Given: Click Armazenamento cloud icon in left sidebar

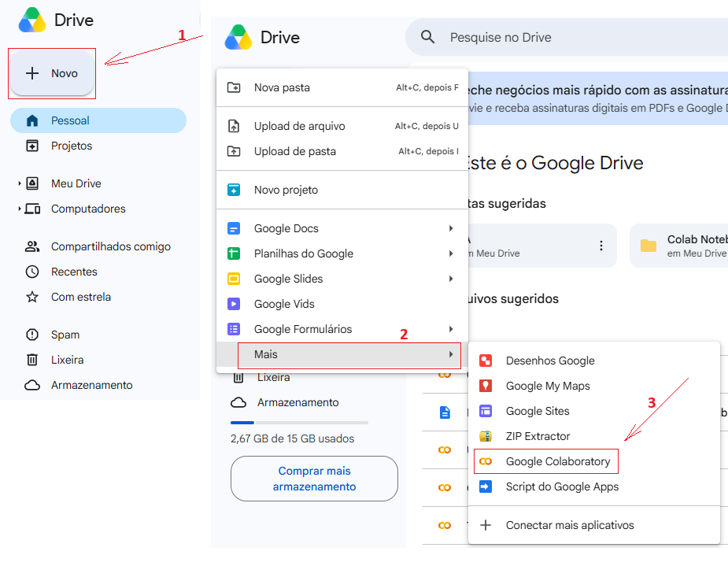Looking at the screenshot, I should [32, 385].
